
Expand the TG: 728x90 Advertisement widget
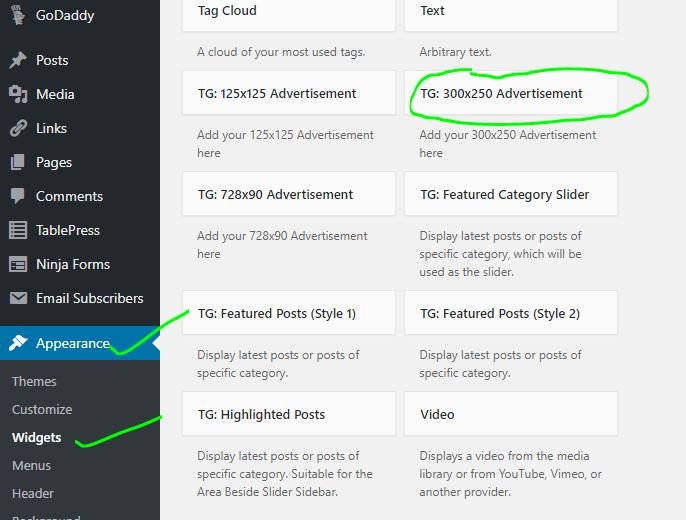pos(289,194)
